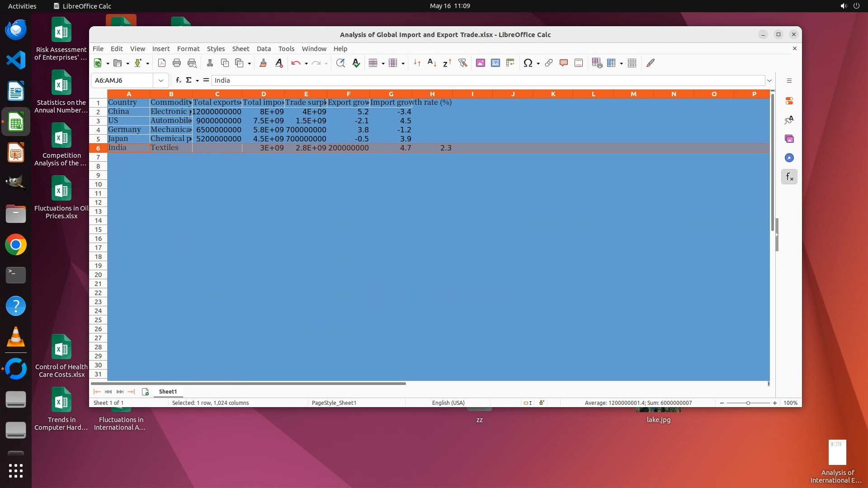Click the Clone Formatting paintbrush icon

pos(263,63)
